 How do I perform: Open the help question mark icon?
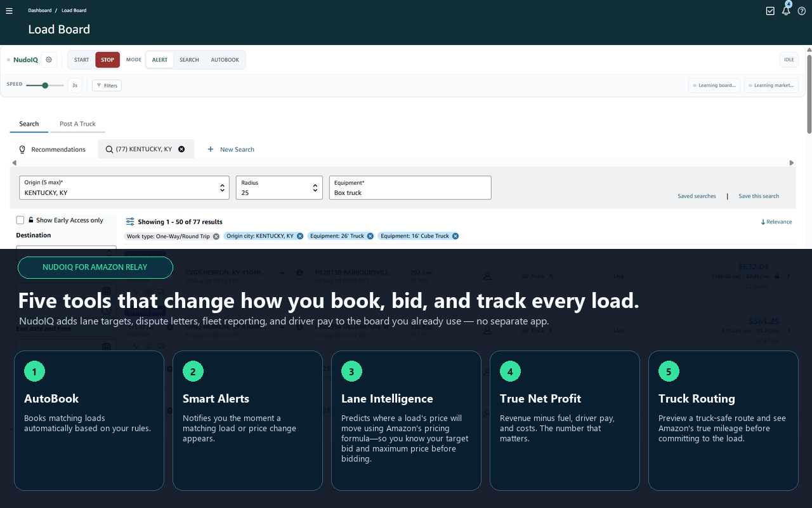[x=802, y=11]
